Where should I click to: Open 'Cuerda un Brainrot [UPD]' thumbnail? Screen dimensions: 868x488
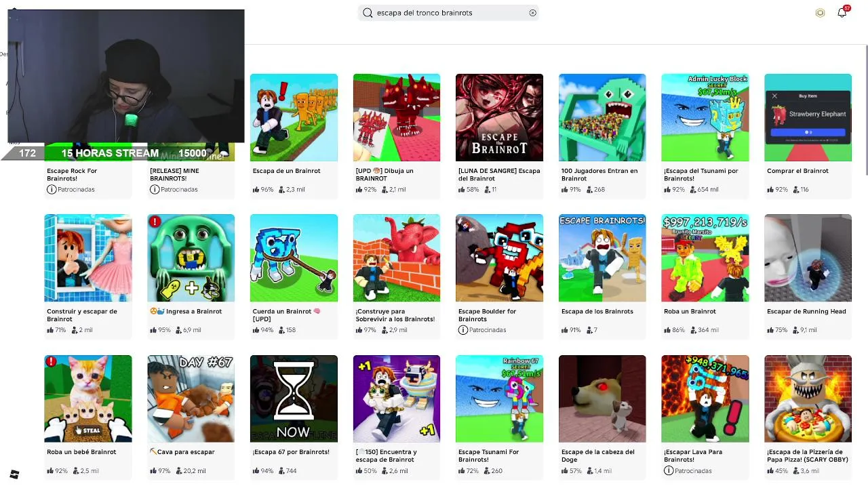pos(294,258)
